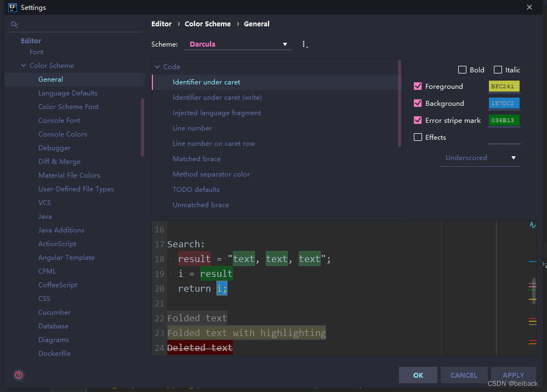
Task: Close the Settings dialog
Action: click(529, 7)
